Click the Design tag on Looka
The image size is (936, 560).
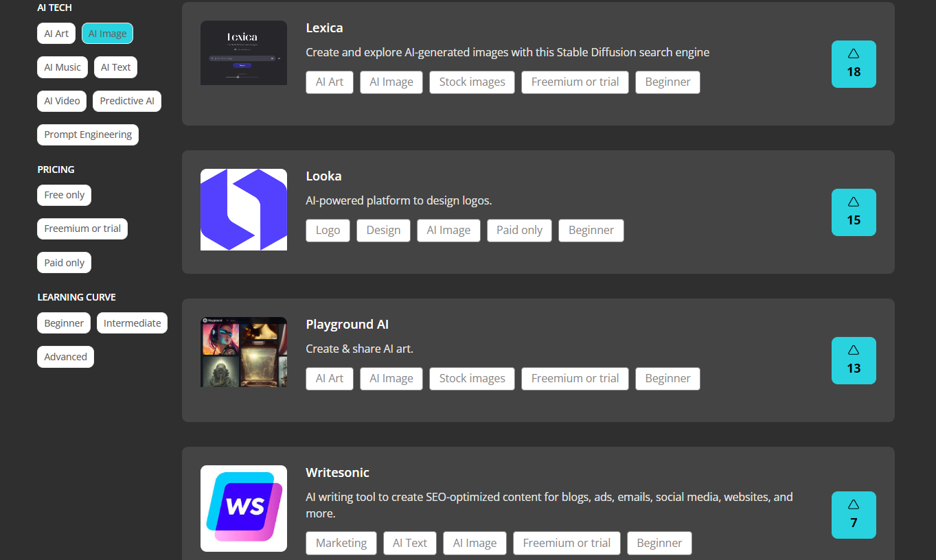(x=383, y=231)
